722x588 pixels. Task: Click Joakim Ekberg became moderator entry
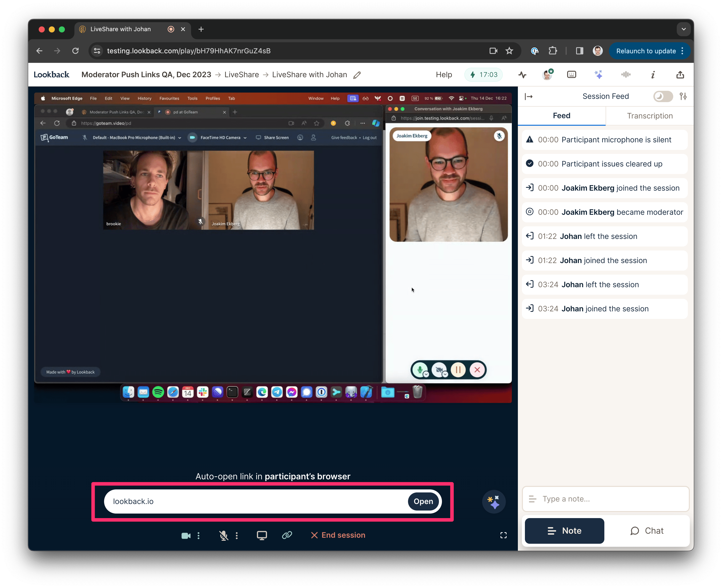(x=605, y=212)
